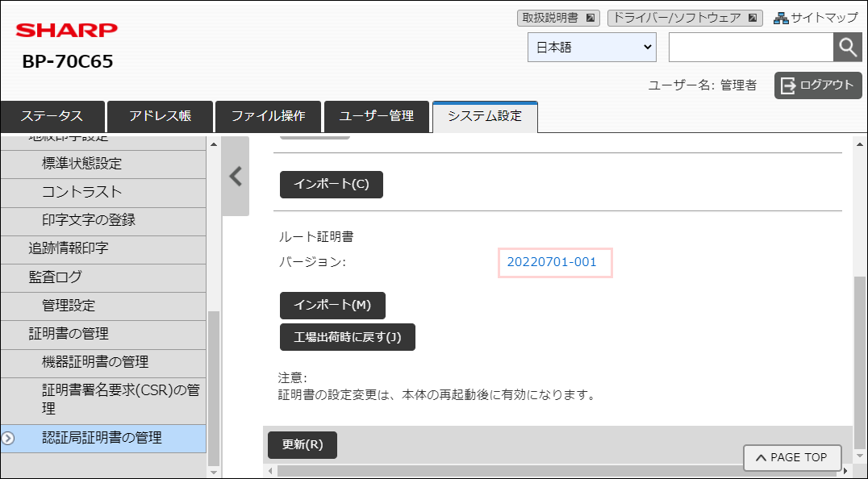Screen dimensions: 868x479
Task: Click the PAGE TOP button
Action: 792,457
